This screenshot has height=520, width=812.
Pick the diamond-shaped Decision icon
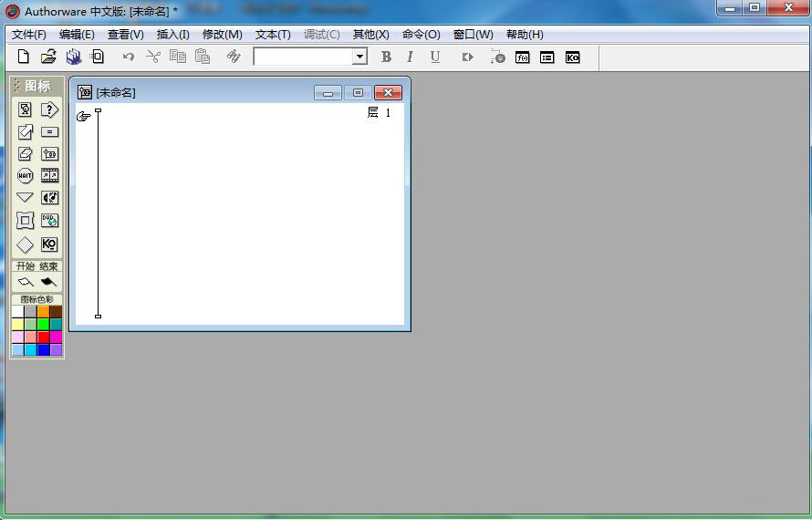pyautogui.click(x=26, y=244)
